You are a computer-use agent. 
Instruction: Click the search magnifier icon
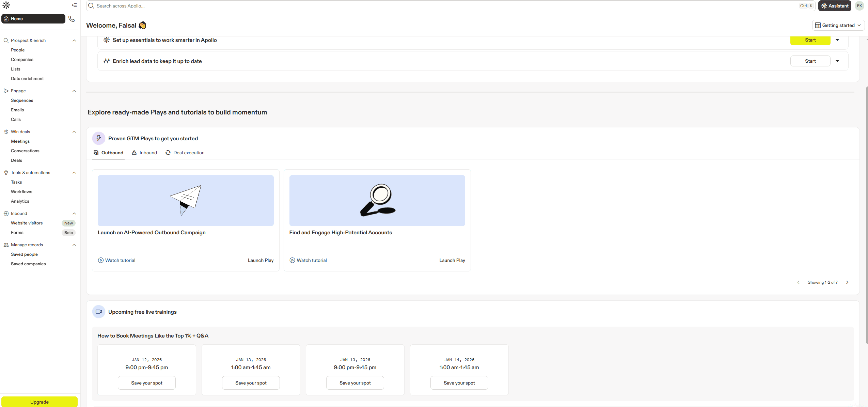click(x=91, y=6)
